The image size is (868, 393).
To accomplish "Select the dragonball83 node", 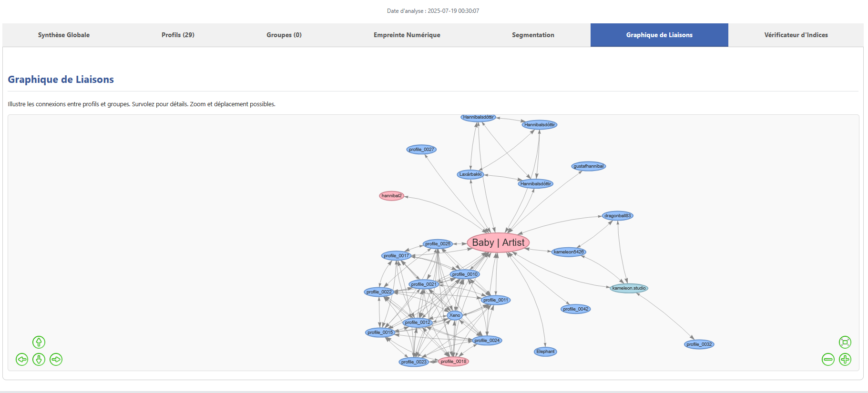I will tap(617, 216).
